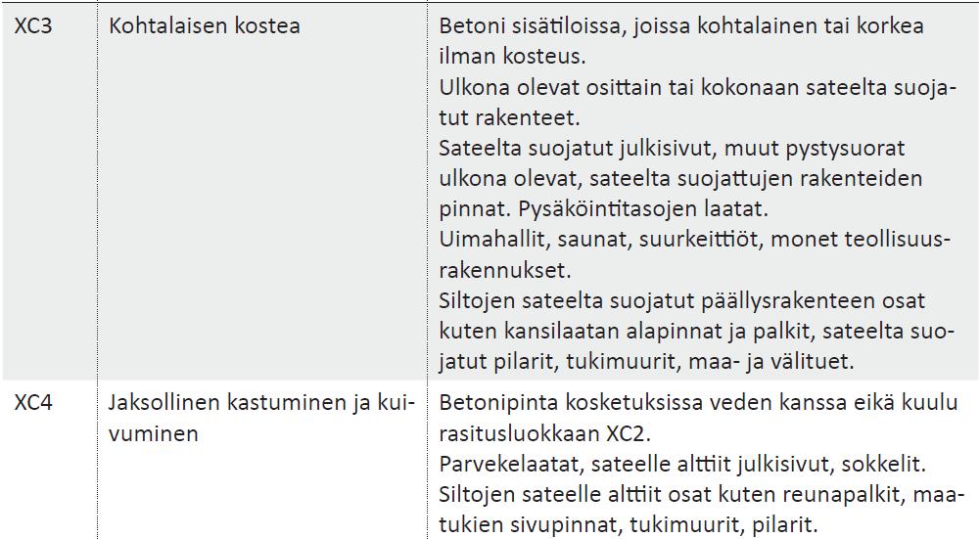
Task: Click the word 'vuminen' in XC4 row
Action: coord(153,433)
